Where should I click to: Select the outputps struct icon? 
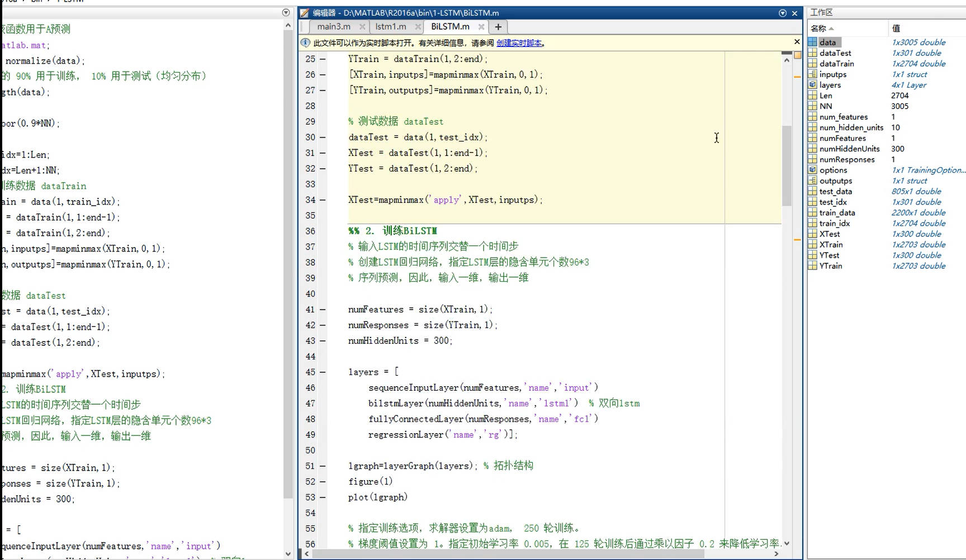pos(812,180)
